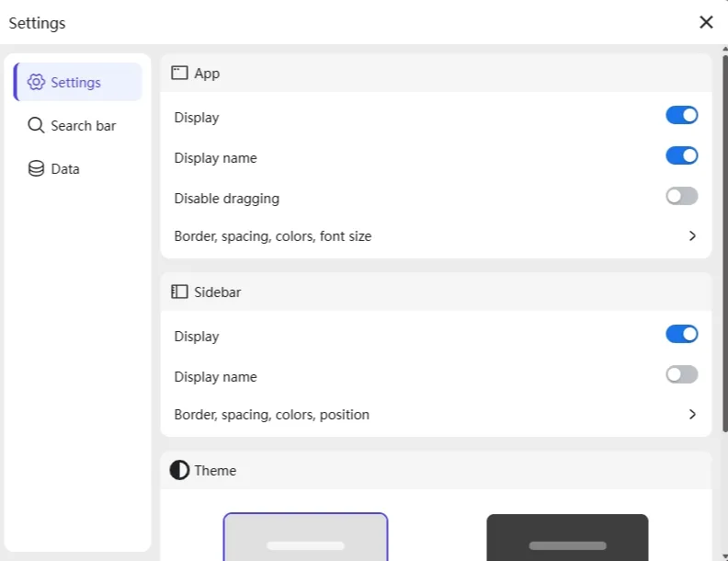Open the Settings tab in left panel
Screen dimensions: 728x561
[x=77, y=82]
